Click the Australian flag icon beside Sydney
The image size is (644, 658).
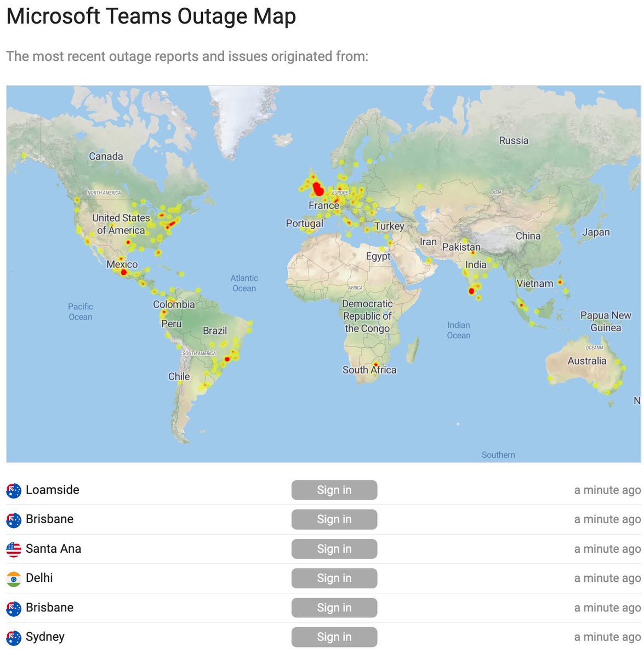pos(14,638)
